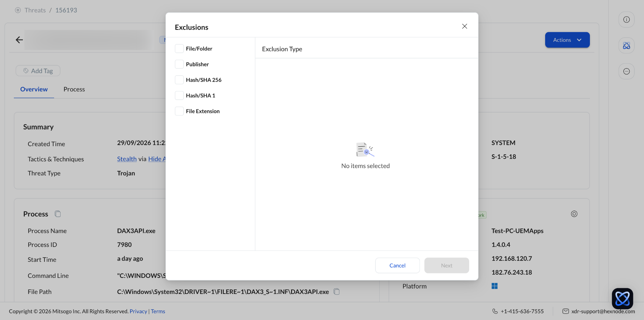Select the Trojan threat type value

[x=126, y=173]
